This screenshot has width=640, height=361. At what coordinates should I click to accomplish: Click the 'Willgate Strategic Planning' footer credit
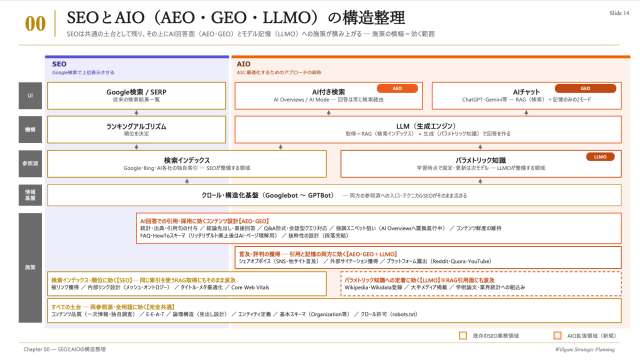pyautogui.click(x=584, y=349)
